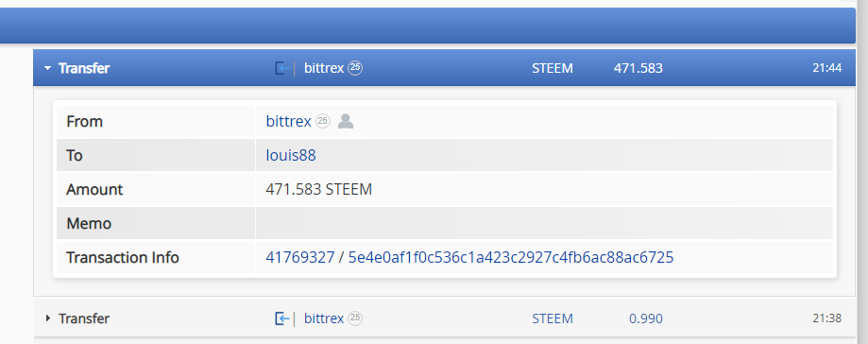The width and height of the screenshot is (868, 344).
Task: Click bittrex link in the 21:38 row
Action: (x=324, y=318)
